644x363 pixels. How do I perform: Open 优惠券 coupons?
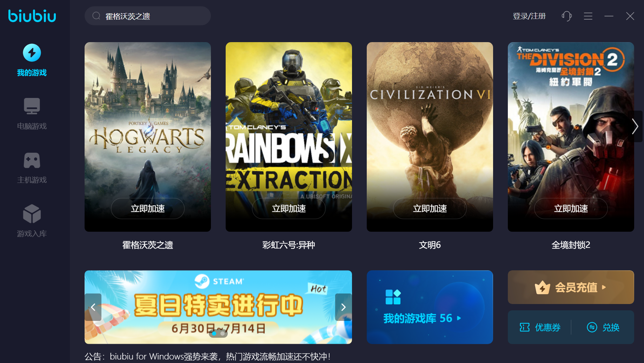[540, 328]
